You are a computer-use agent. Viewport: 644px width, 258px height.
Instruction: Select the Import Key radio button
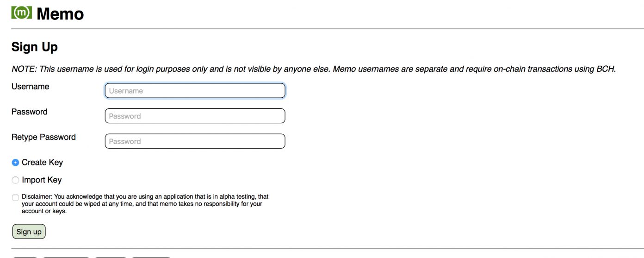[x=15, y=180]
